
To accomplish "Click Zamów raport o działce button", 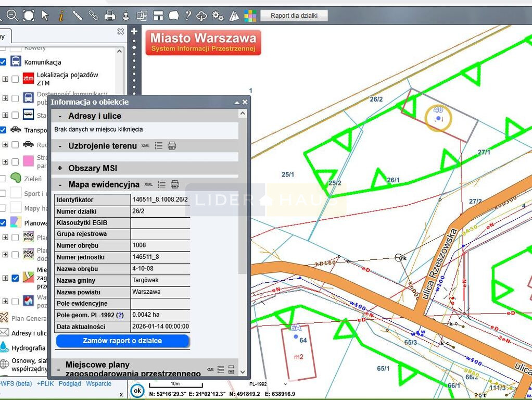I will click(x=122, y=341).
